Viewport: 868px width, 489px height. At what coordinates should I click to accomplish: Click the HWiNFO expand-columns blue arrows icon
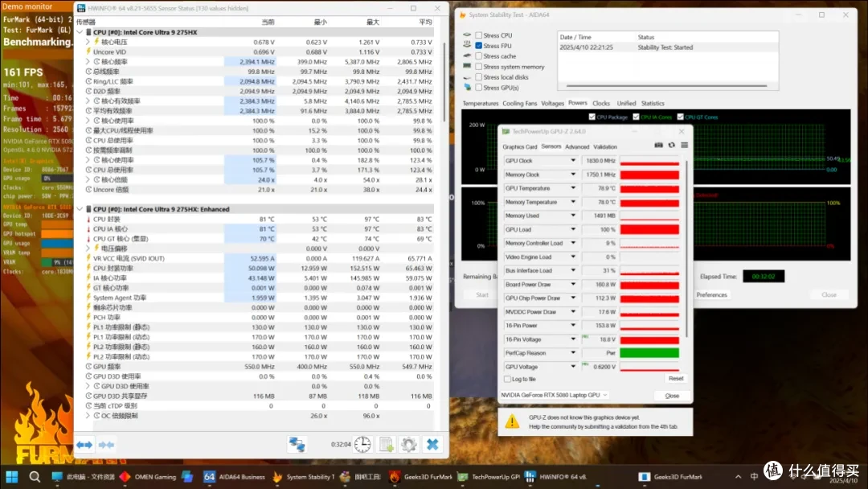click(x=84, y=445)
